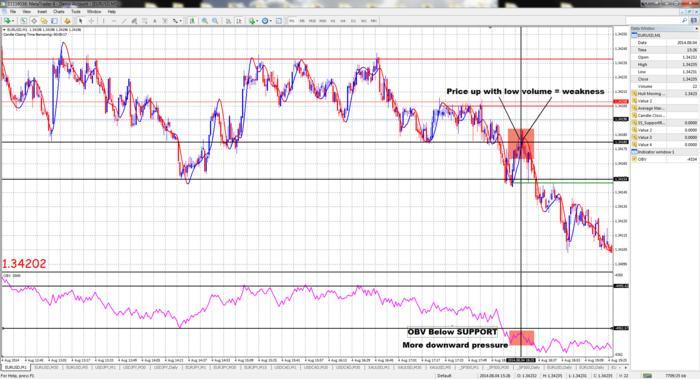700x379 pixels.
Task: Click the red shaded rectangle on OBV line
Action: tap(521, 337)
